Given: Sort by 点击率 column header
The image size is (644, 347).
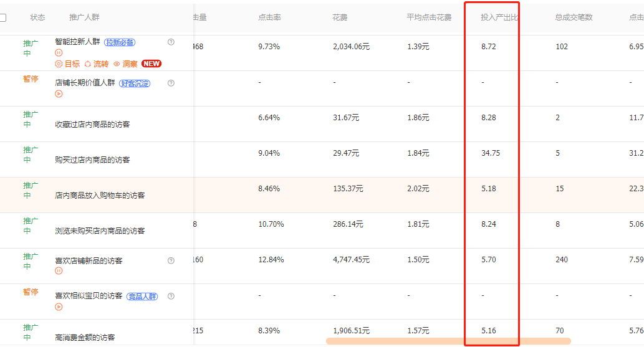Looking at the screenshot, I should [x=269, y=17].
